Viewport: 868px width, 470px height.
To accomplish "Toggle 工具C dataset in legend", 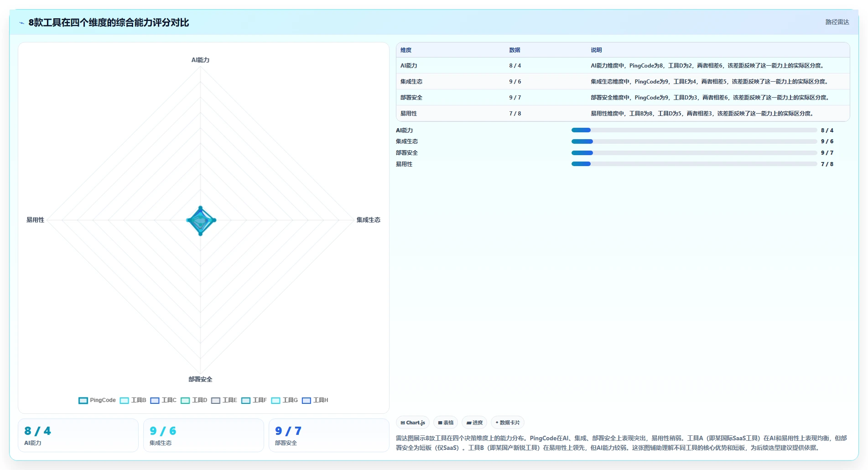I will click(x=163, y=401).
